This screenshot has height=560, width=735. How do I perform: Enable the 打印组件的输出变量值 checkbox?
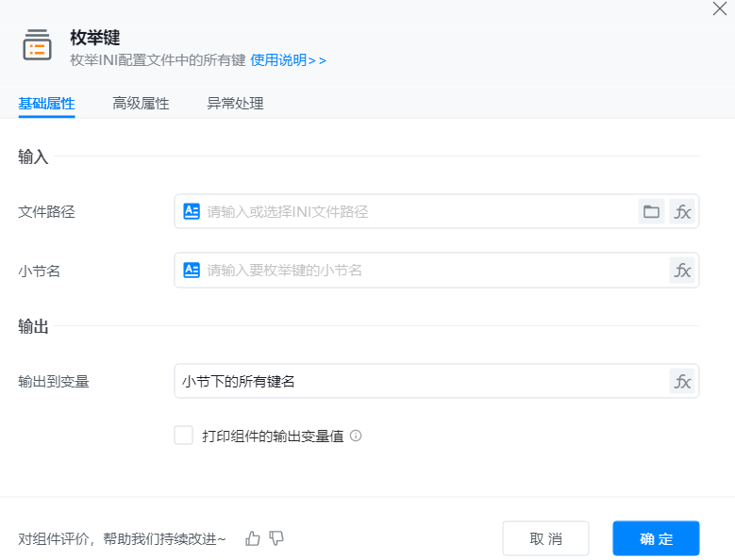click(183, 435)
